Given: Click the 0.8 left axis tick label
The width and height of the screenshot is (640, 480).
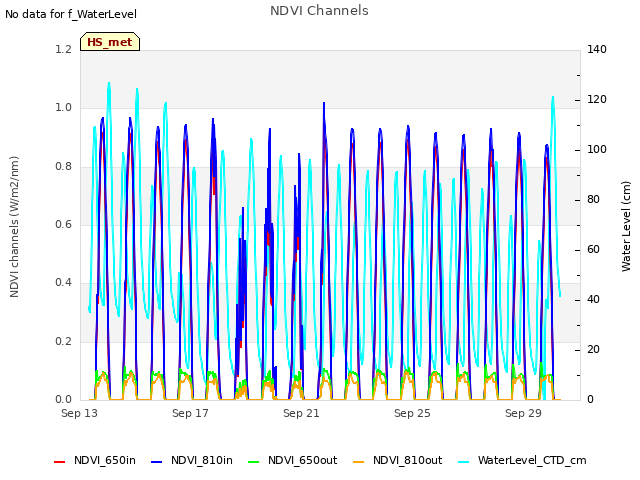Looking at the screenshot, I should (64, 166).
